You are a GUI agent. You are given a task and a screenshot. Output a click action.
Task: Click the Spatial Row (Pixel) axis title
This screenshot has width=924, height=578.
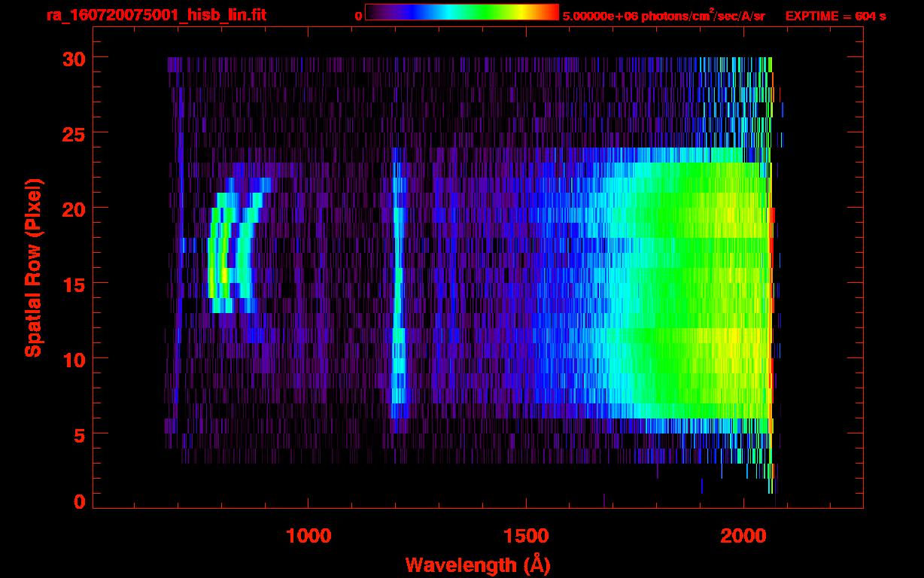[33, 267]
